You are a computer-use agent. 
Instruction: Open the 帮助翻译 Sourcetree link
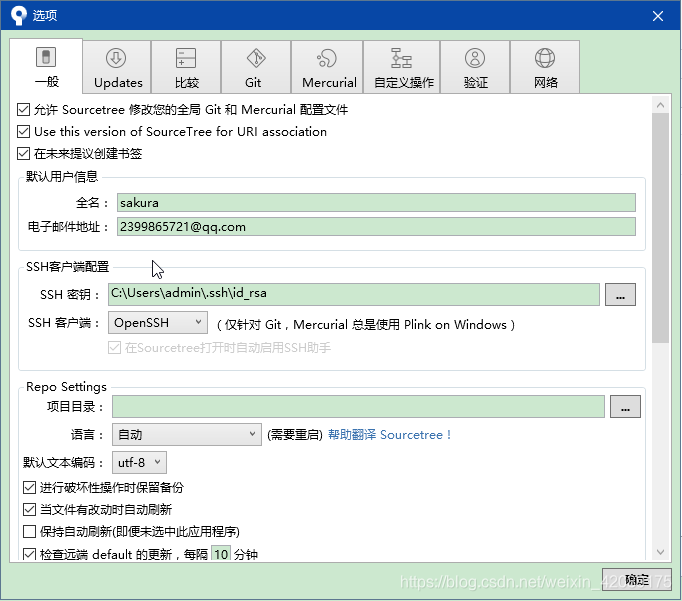[389, 434]
